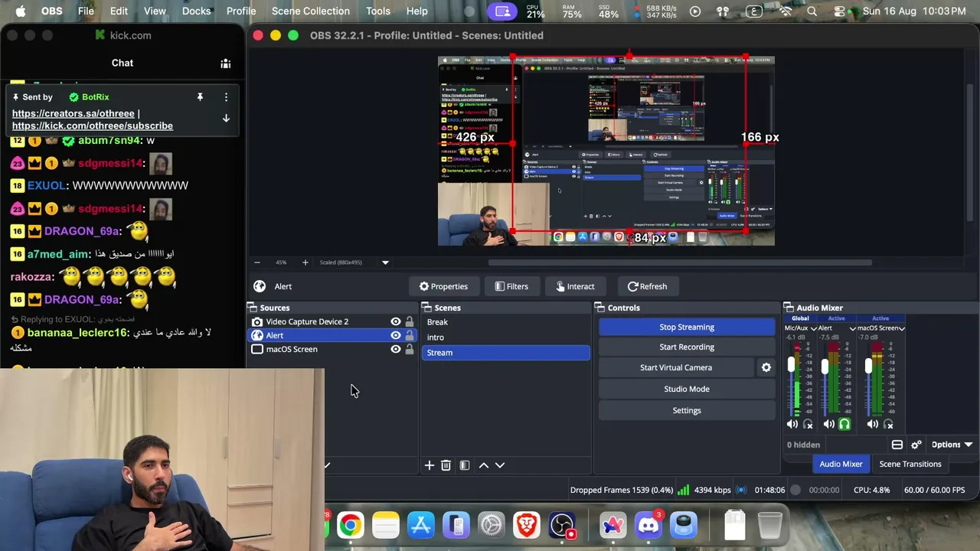This screenshot has height=551, width=980.
Task: Open Notes from the Dock
Action: click(386, 525)
